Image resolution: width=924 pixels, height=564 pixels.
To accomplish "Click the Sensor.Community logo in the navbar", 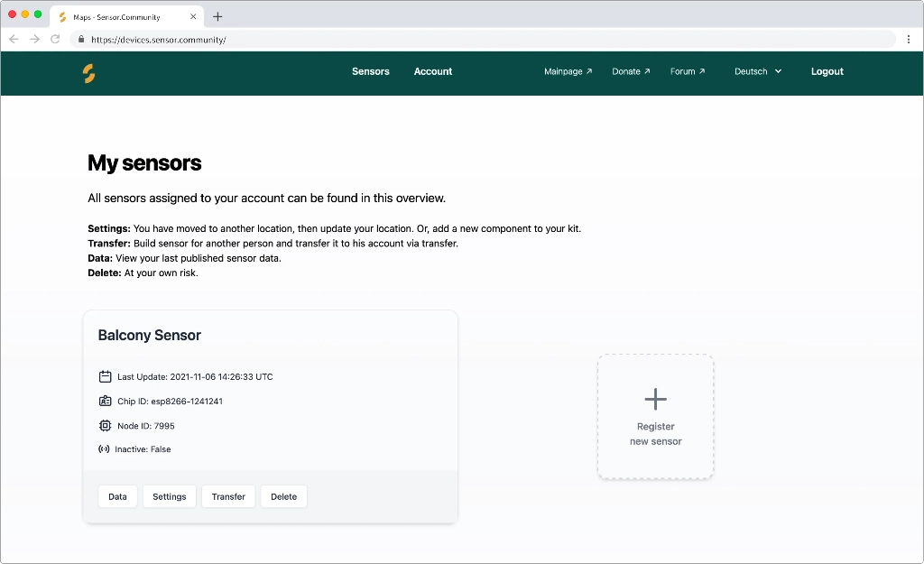I will tap(88, 73).
